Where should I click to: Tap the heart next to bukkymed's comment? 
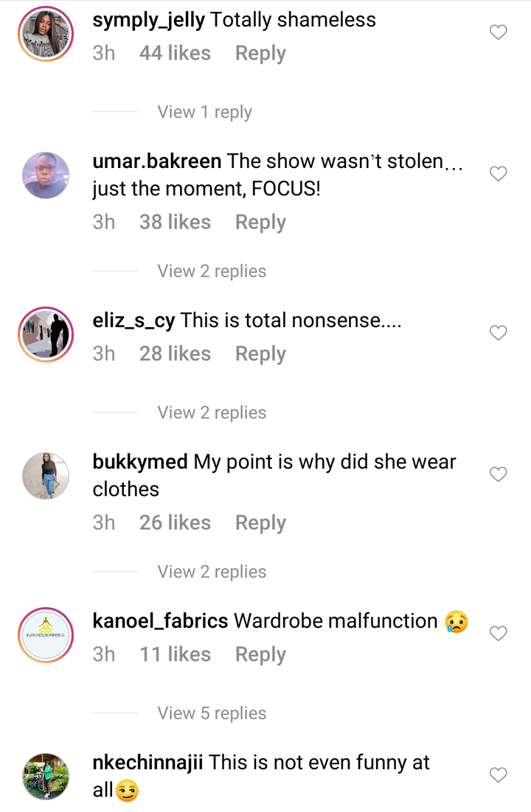(x=499, y=475)
